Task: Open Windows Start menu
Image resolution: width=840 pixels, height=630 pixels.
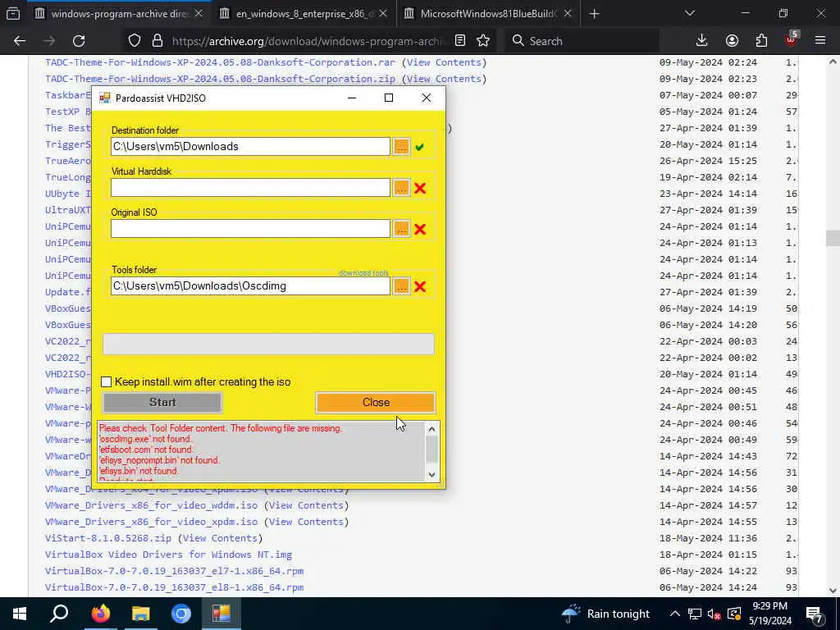Action: (x=20, y=614)
